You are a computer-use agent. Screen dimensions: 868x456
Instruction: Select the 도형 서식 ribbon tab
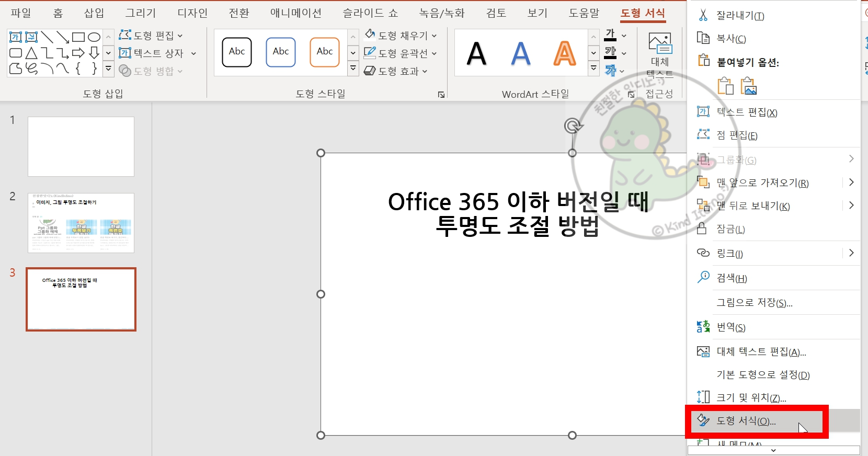click(643, 13)
